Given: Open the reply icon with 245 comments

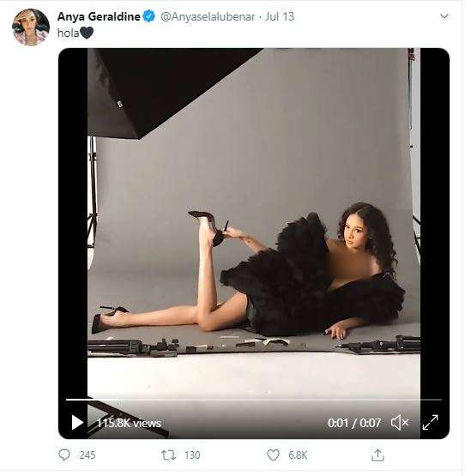Looking at the screenshot, I should click(x=64, y=455).
